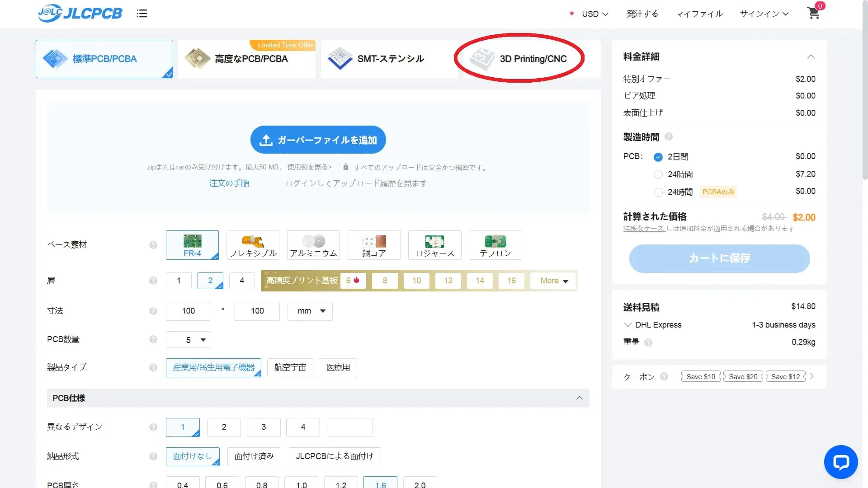The height and width of the screenshot is (488, 868).
Task: Click help icon next to 製造時間
Action: (x=669, y=136)
